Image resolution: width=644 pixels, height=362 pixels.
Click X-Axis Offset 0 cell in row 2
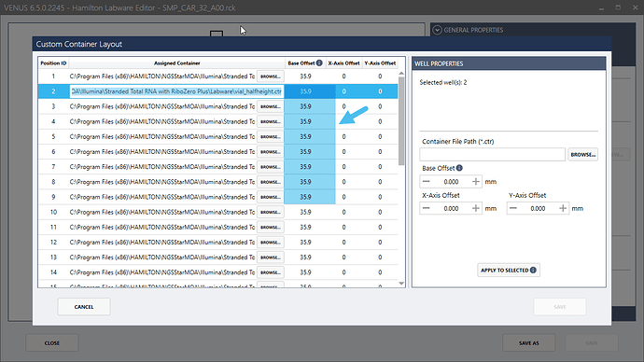coord(343,91)
